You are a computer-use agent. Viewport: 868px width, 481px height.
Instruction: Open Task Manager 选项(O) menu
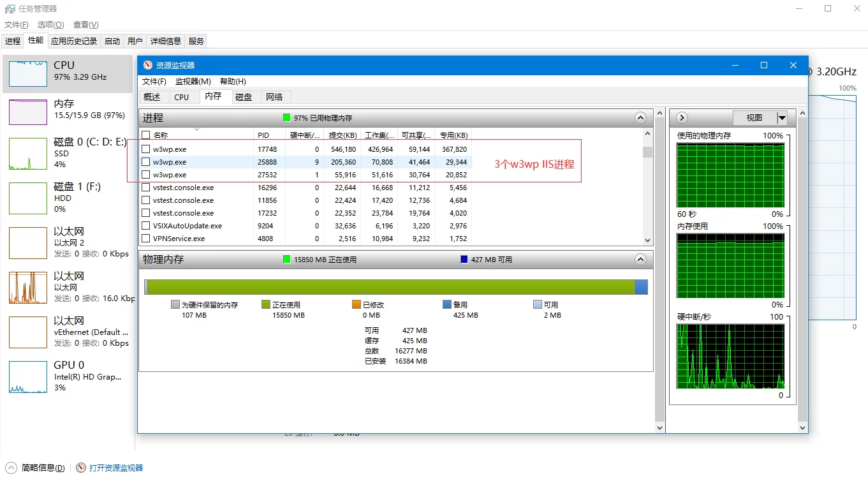50,25
